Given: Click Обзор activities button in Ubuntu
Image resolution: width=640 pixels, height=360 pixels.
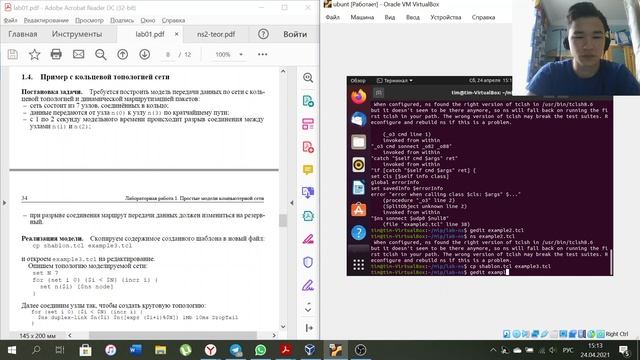Looking at the screenshot, I should [x=358, y=80].
